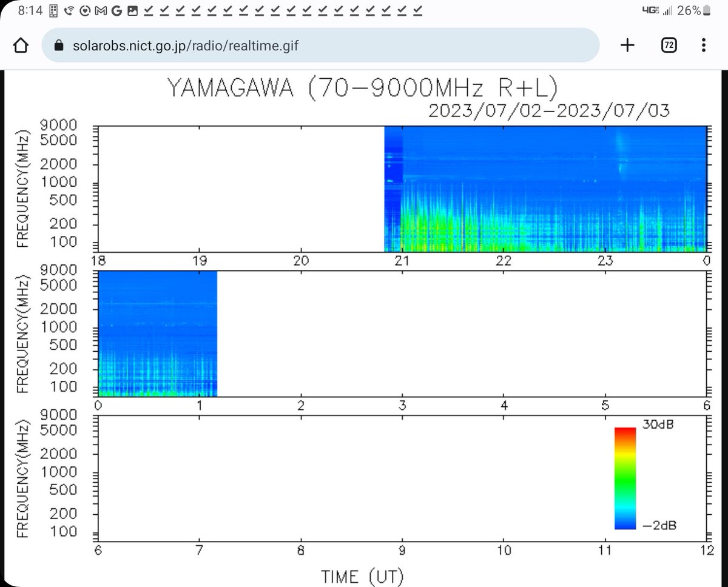Image resolution: width=728 pixels, height=587 pixels.
Task: Tap the SIM card status icon
Action: (x=55, y=10)
